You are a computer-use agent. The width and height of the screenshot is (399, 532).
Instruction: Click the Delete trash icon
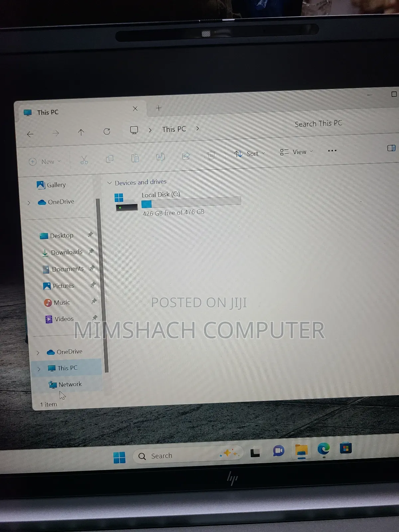[x=211, y=155]
